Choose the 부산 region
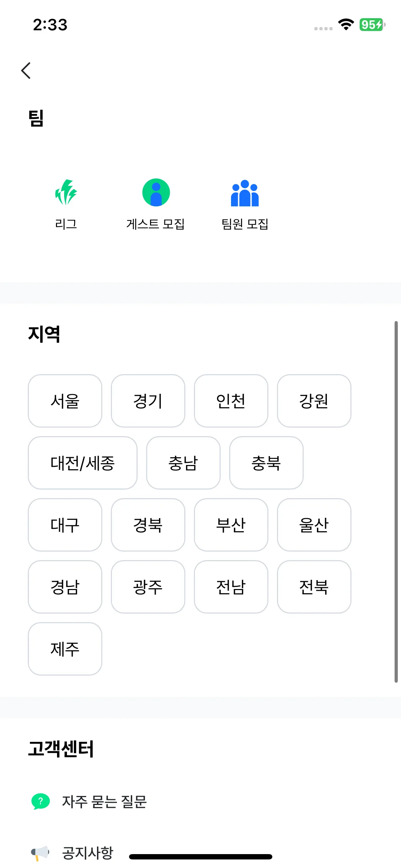The image size is (401, 868). click(231, 525)
